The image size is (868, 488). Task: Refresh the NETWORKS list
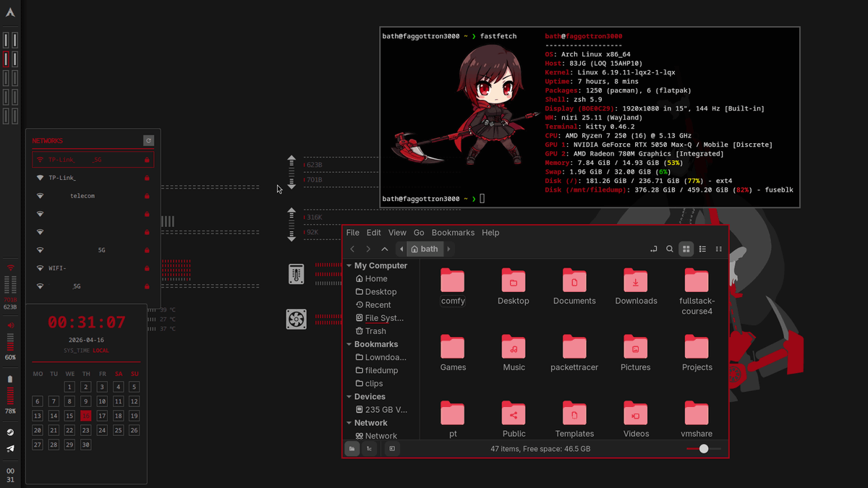[148, 140]
